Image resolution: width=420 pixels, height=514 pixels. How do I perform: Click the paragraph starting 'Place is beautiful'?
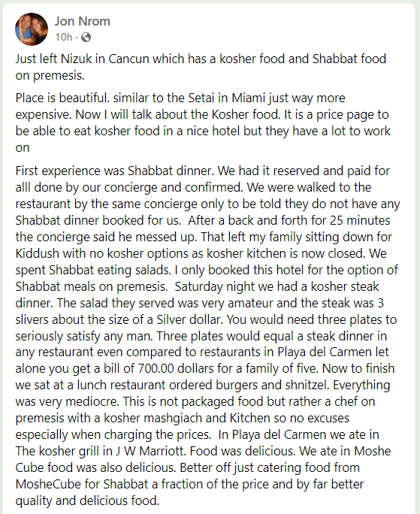pyautogui.click(x=203, y=122)
